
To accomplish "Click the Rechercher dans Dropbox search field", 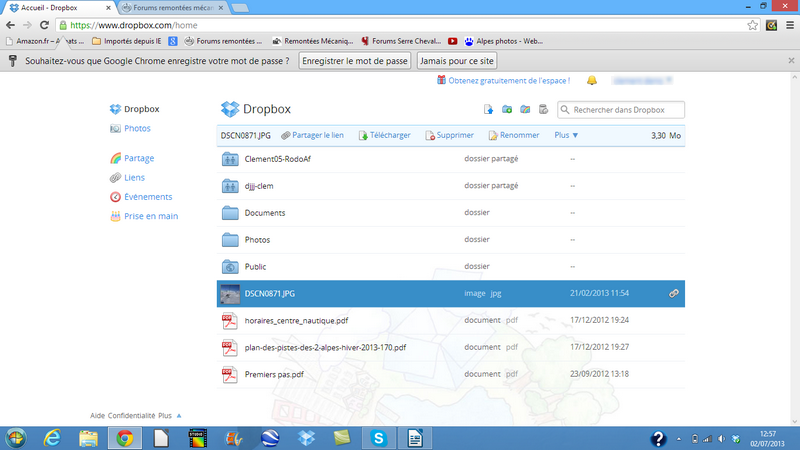I will click(x=621, y=110).
